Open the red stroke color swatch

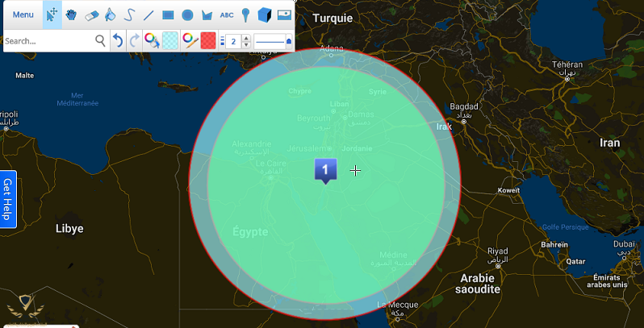click(x=208, y=40)
